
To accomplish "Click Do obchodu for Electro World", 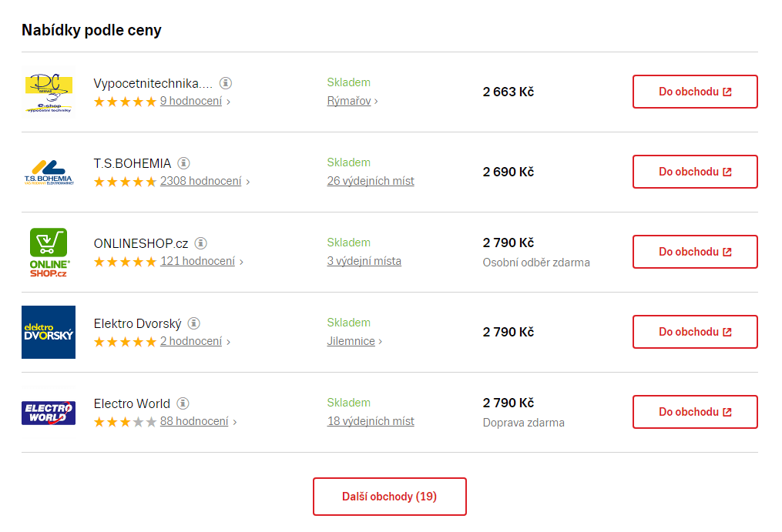I will (695, 412).
